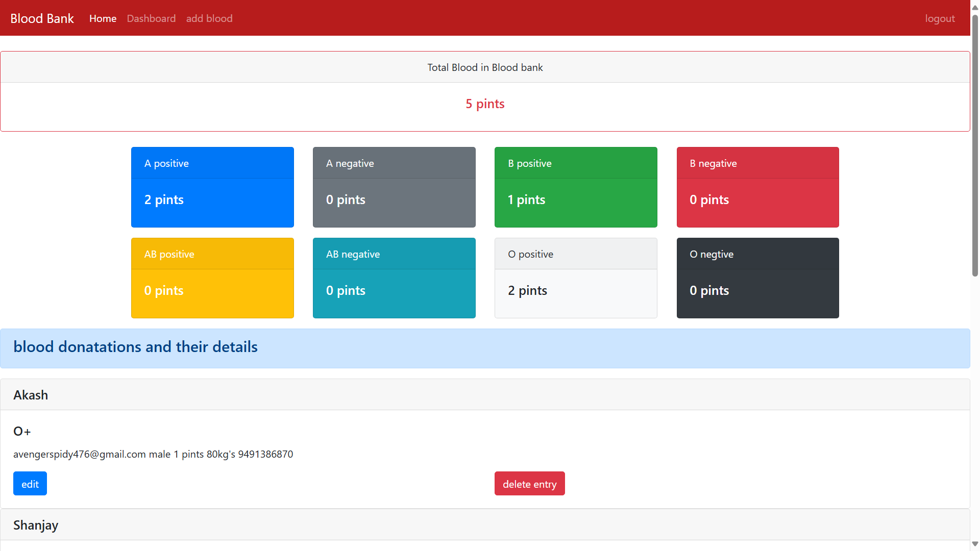Click the scrollbar up arrow
The width and height of the screenshot is (980, 551).
pos(975,7)
